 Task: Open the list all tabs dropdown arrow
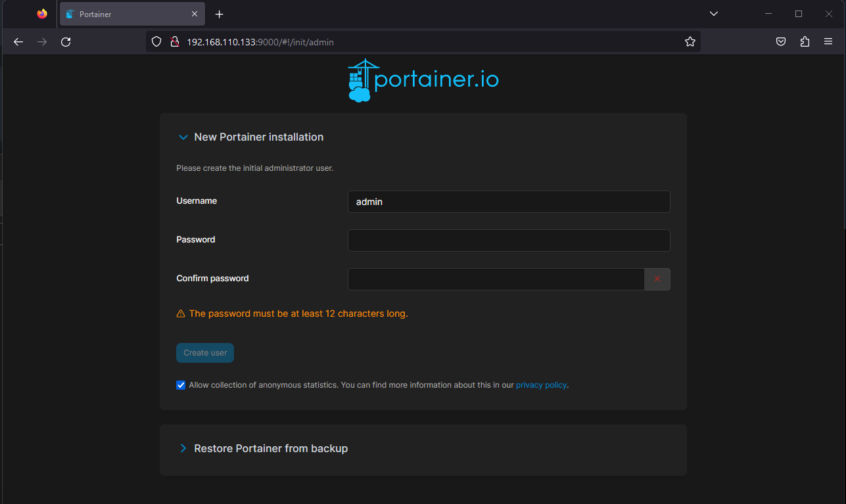tap(714, 14)
